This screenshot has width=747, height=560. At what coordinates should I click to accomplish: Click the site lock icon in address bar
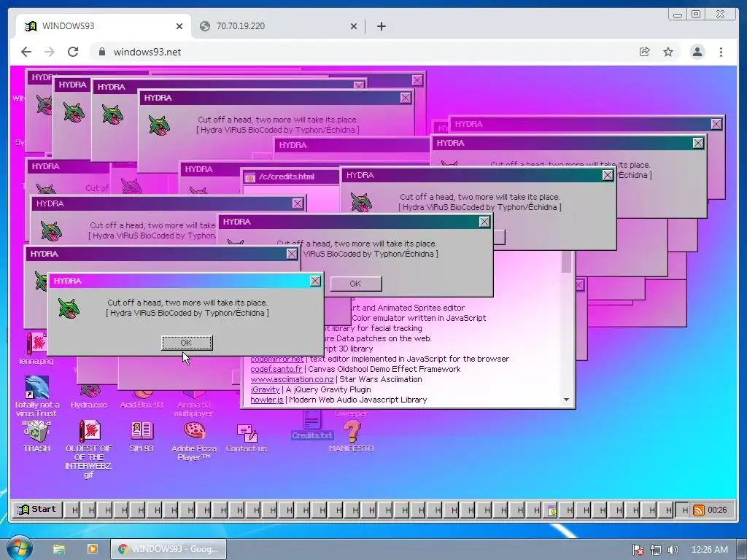pyautogui.click(x=101, y=52)
